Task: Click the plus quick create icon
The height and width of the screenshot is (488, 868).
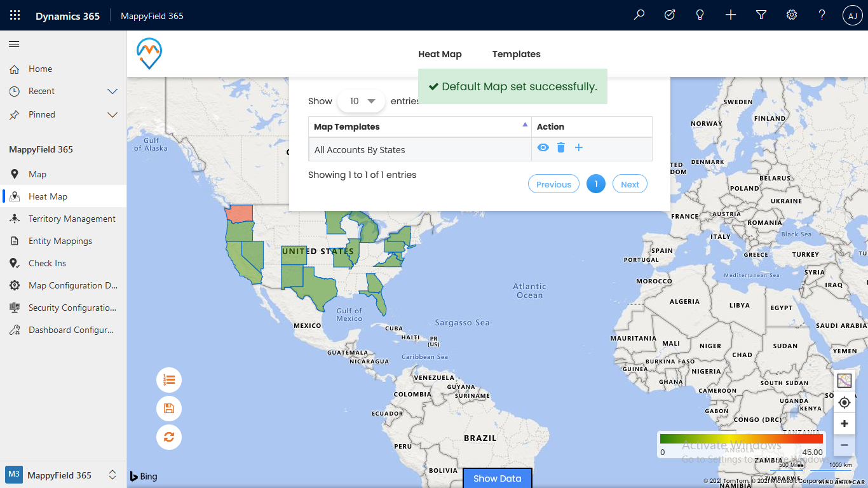Action: [731, 15]
